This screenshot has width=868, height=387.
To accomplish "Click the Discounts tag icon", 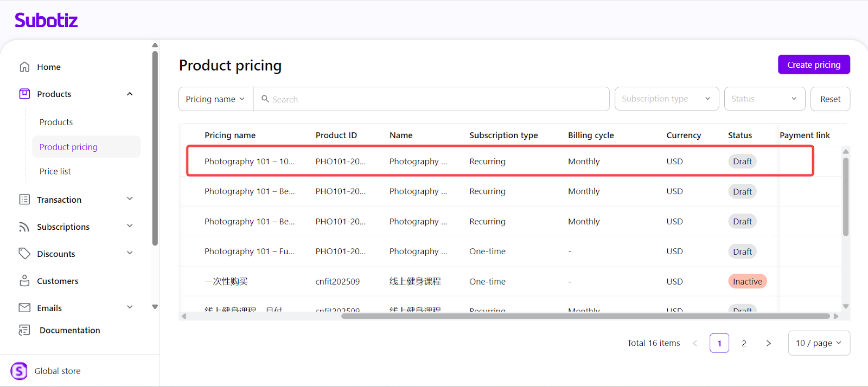I will click(x=24, y=254).
